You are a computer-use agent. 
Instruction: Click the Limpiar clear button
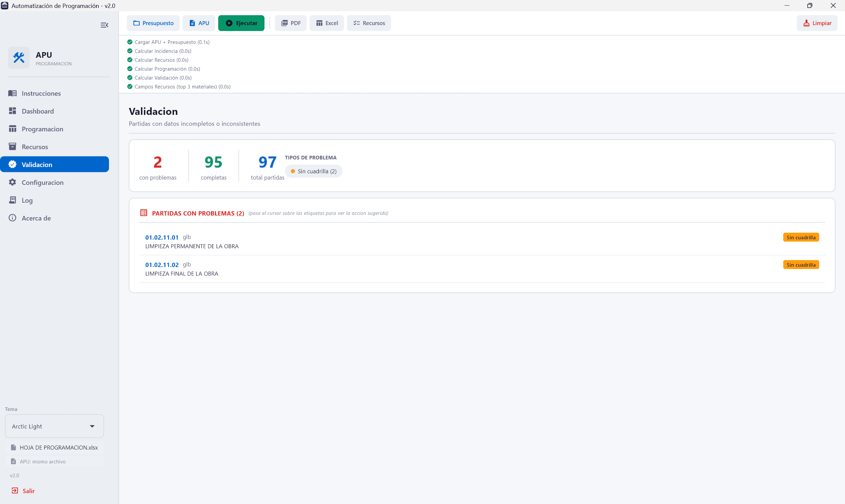pos(817,23)
